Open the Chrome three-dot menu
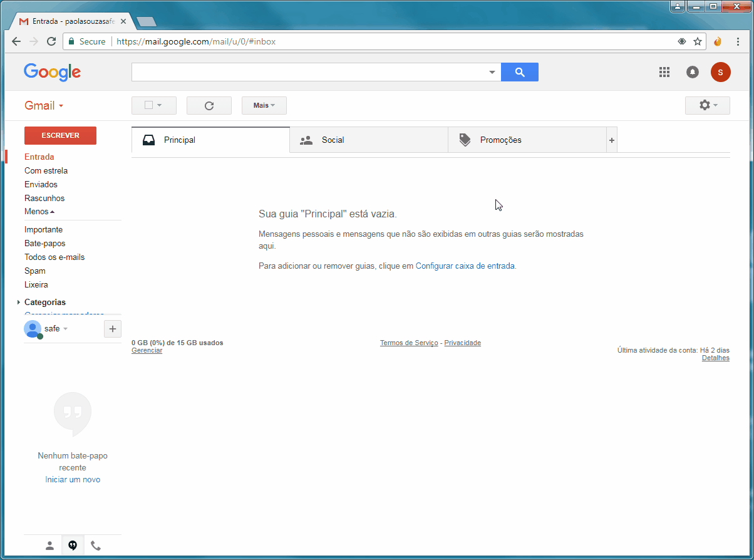Screen dimensions: 754x560 pyautogui.click(x=738, y=42)
